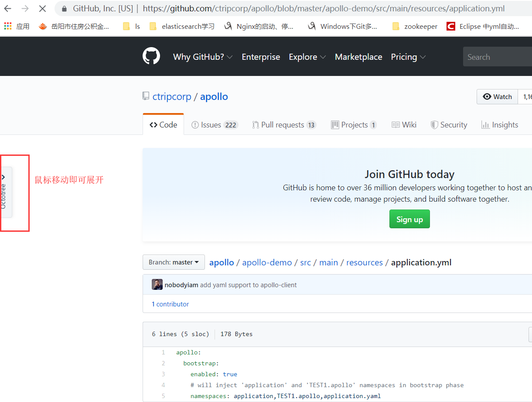532x402 pixels.
Task: Go to Marketplace in the header
Action: [358, 57]
